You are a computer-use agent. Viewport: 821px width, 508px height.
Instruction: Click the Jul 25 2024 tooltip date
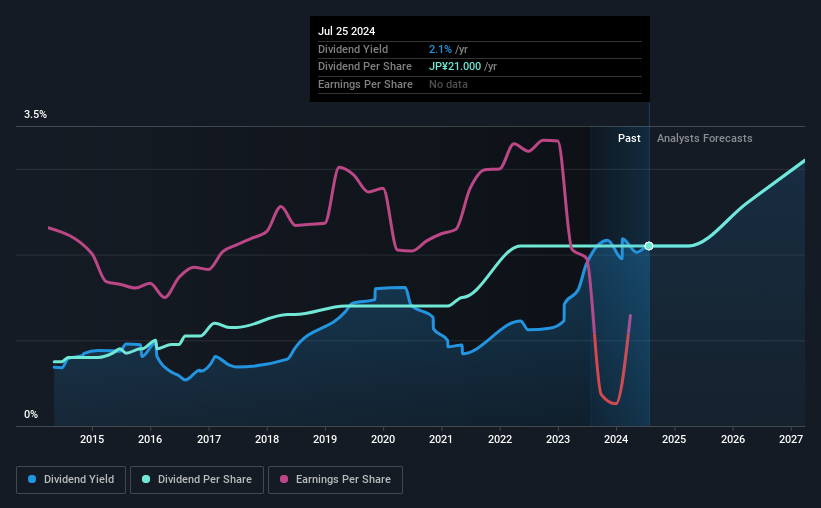pyautogui.click(x=347, y=31)
